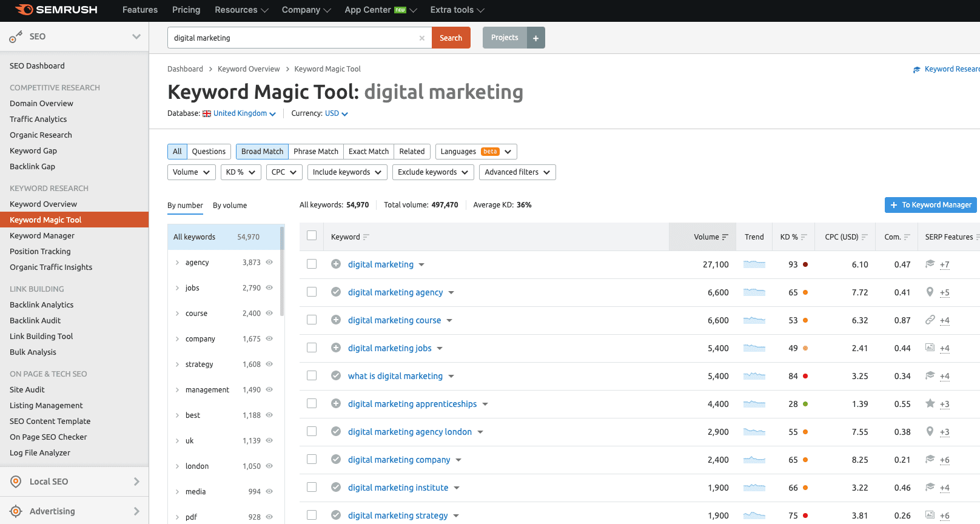
Task: Sort by CPC (USD) column header
Action: pyautogui.click(x=846, y=237)
